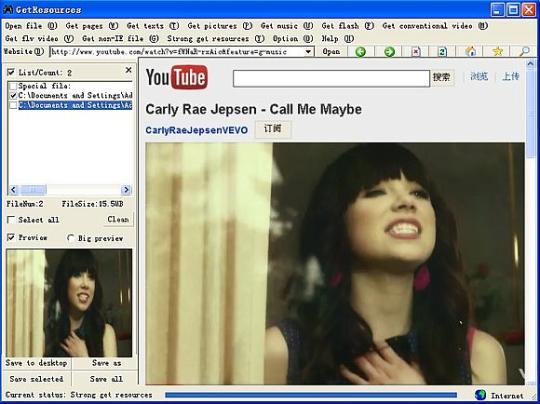This screenshot has width=540, height=404.
Task: Click the Save all button
Action: (x=106, y=379)
